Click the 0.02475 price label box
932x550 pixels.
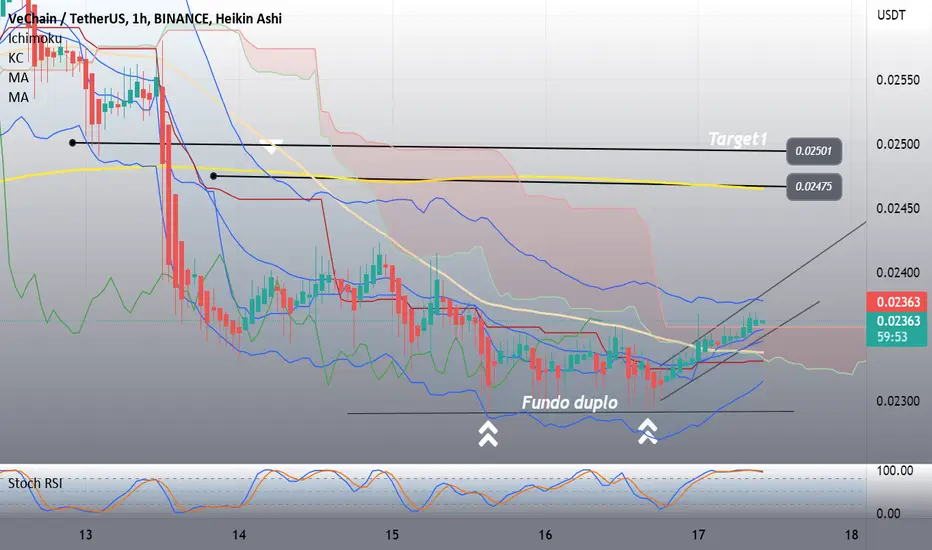(x=814, y=187)
